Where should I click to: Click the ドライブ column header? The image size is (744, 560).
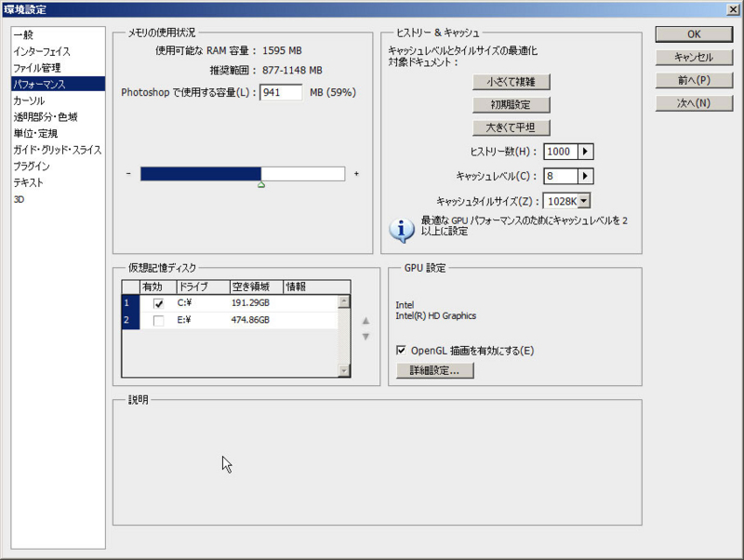point(203,287)
